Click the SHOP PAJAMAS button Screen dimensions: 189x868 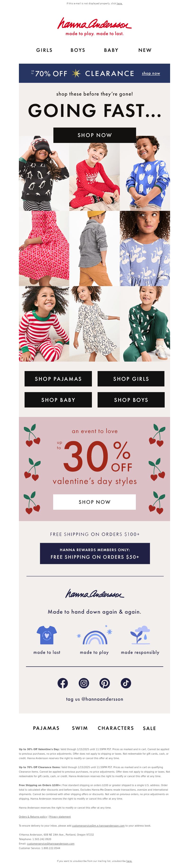point(58,379)
